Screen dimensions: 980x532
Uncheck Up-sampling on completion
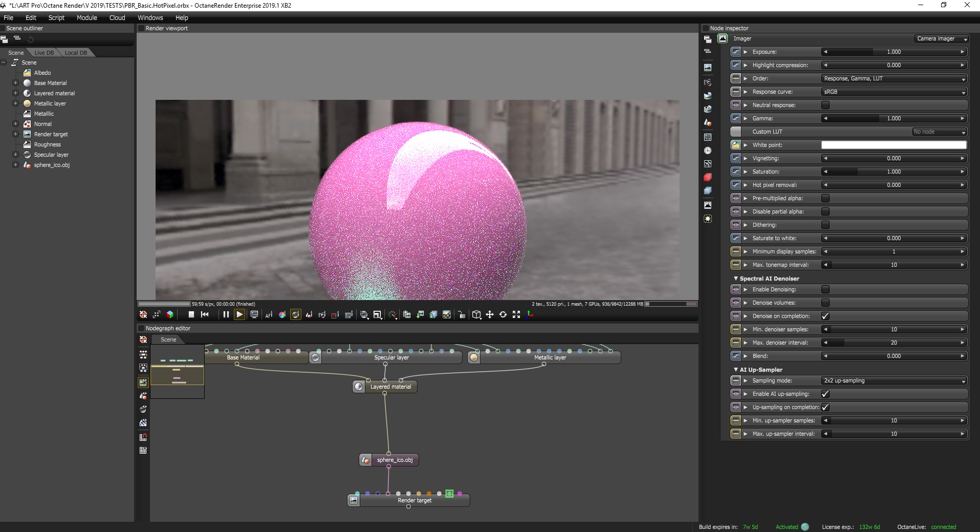click(825, 407)
